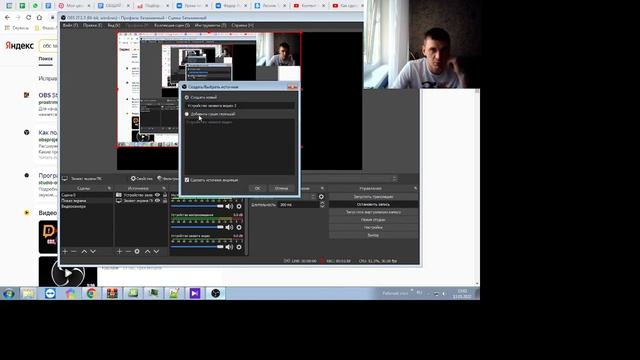Lock the Захват экрана source
The width and height of the screenshot is (640, 360).
[165, 201]
